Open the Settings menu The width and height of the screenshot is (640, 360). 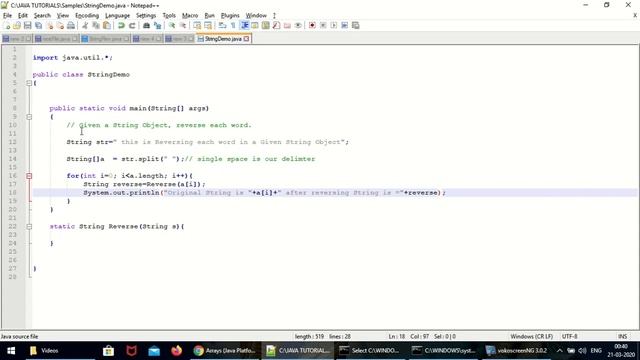[146, 16]
